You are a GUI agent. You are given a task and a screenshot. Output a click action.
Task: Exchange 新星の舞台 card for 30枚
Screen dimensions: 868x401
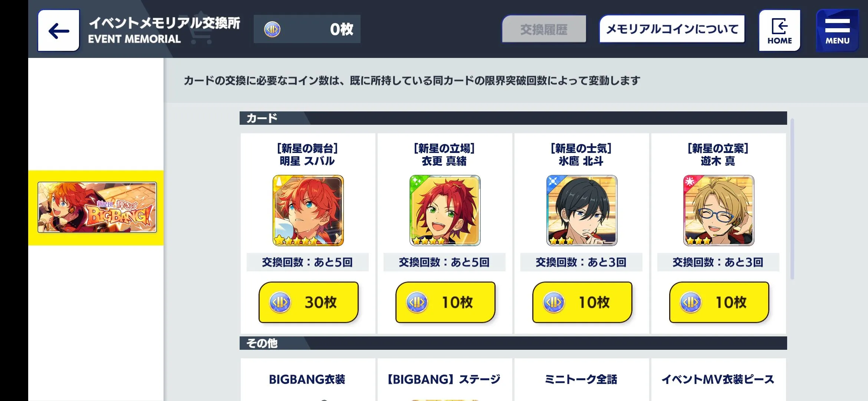pos(308,302)
